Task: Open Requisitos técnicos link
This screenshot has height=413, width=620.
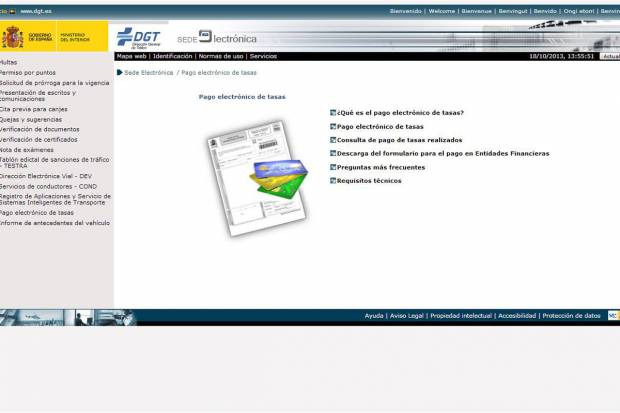Action: (369, 181)
